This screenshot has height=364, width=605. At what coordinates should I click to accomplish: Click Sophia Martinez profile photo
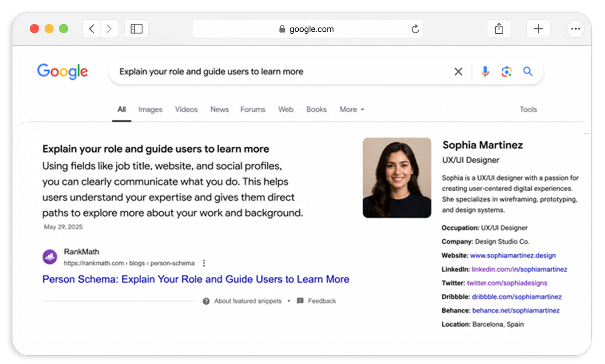[x=397, y=178]
